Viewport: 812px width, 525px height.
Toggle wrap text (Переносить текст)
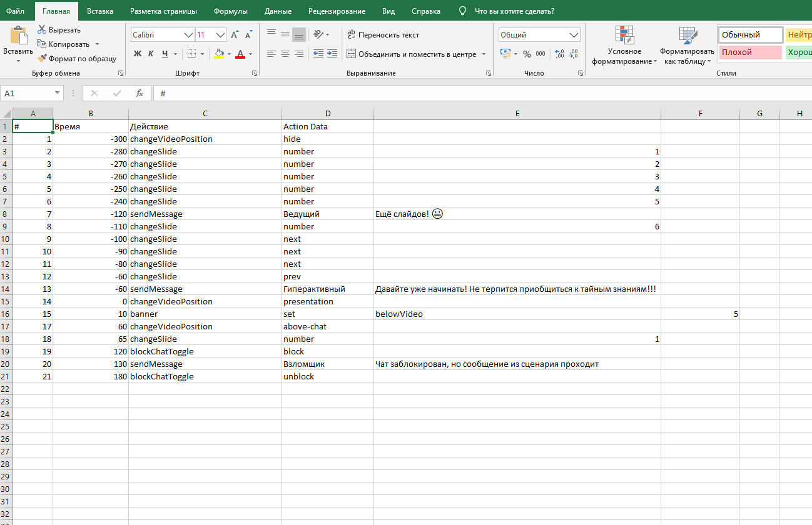pyautogui.click(x=383, y=35)
